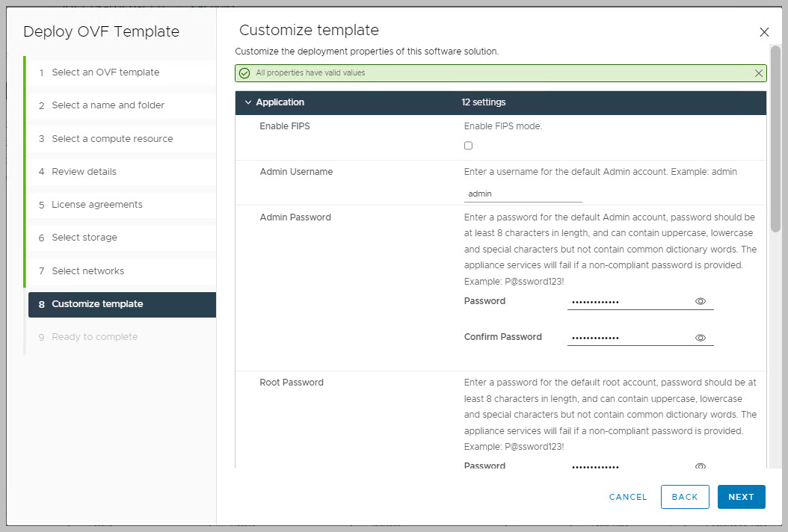Return to step 7 Select networks
The height and width of the screenshot is (532, 788).
(87, 271)
